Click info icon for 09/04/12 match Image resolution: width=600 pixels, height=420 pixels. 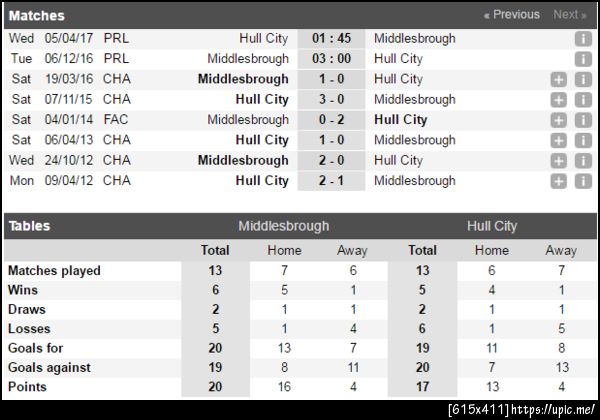click(583, 181)
